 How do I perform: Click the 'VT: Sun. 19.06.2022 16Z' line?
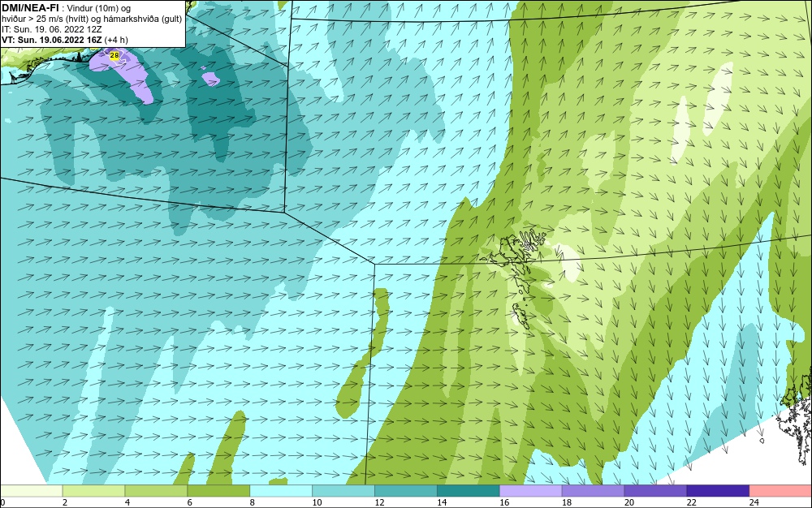pyautogui.click(x=64, y=40)
